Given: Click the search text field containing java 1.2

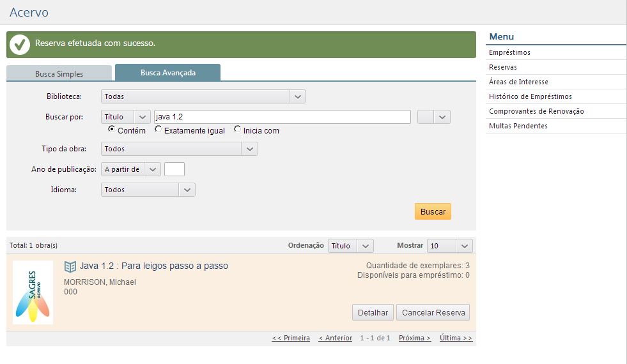Looking at the screenshot, I should pyautogui.click(x=282, y=117).
